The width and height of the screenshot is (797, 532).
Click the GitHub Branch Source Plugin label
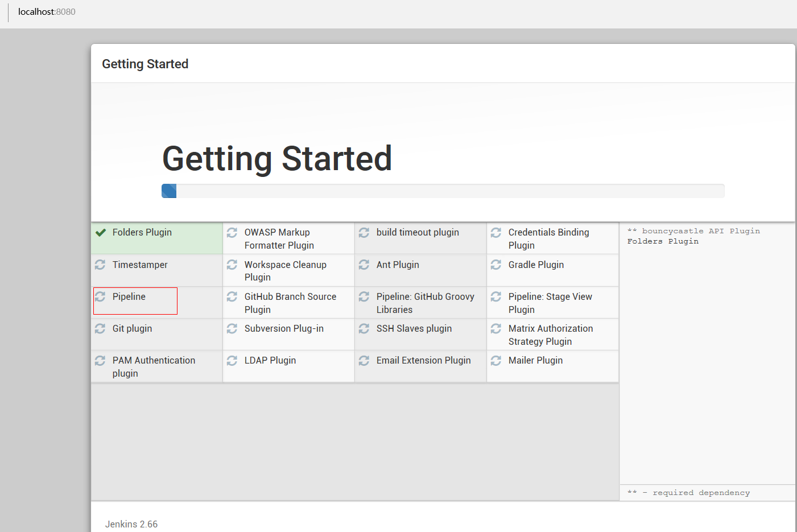click(x=290, y=303)
